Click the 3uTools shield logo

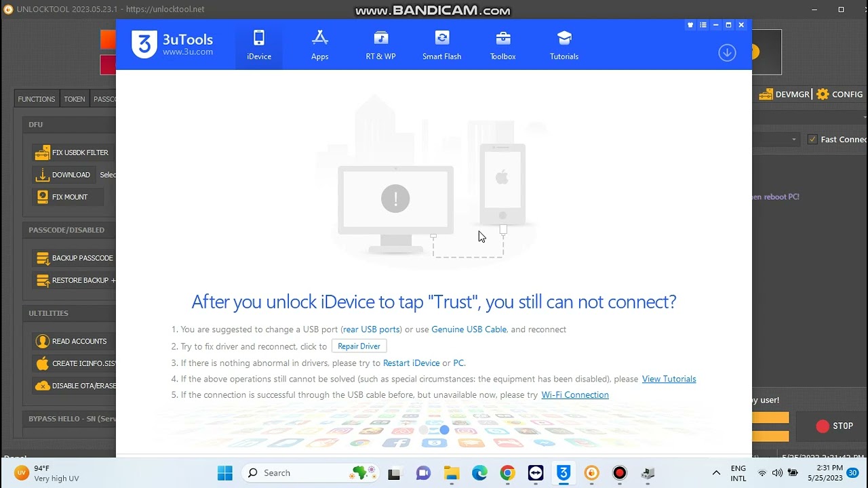tap(144, 44)
